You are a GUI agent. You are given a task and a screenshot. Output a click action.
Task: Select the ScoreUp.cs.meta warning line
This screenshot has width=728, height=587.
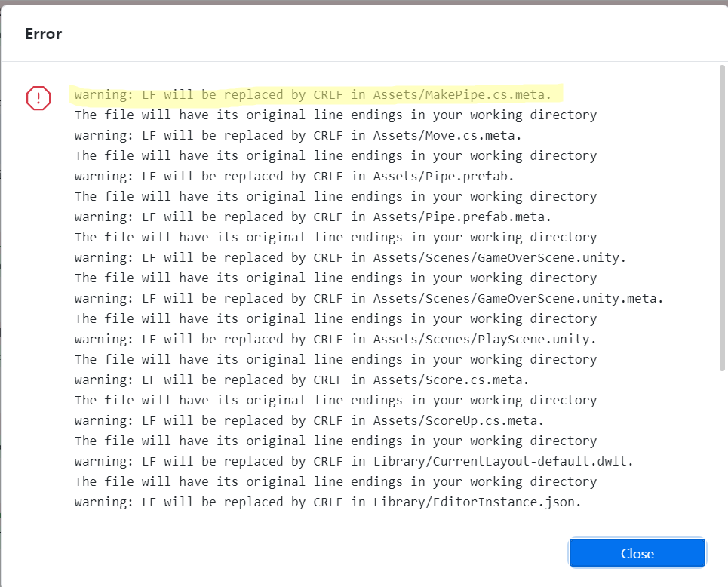click(309, 421)
